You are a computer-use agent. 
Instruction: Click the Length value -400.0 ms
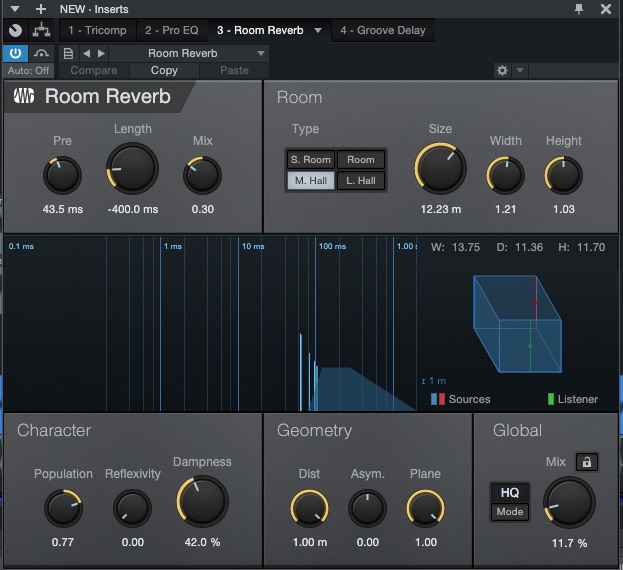coord(133,209)
